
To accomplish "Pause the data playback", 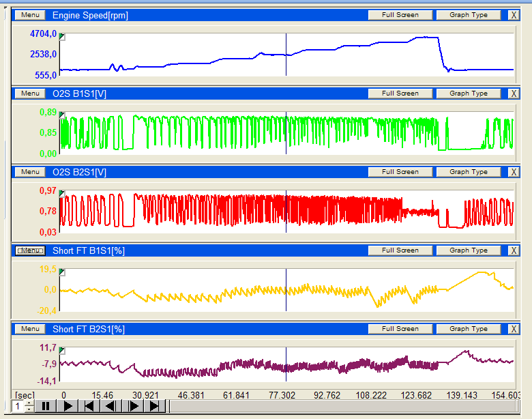I will [46, 407].
